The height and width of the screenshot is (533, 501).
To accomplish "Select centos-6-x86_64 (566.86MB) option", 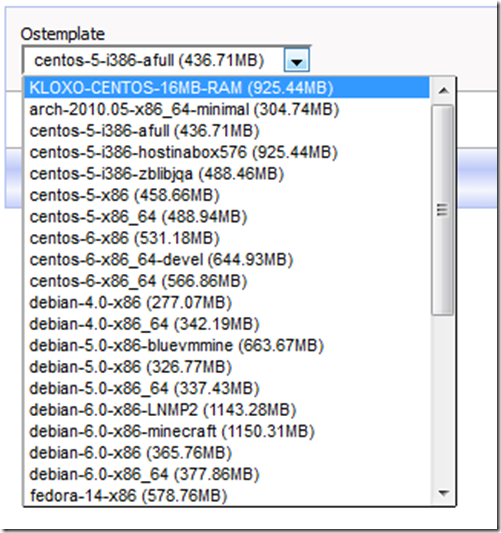I will pyautogui.click(x=227, y=281).
